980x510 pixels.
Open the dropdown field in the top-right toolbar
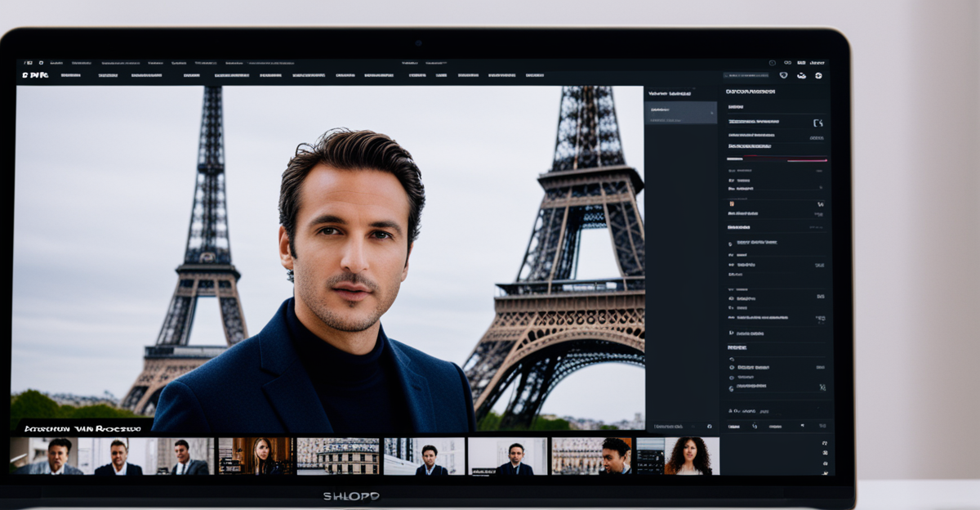(x=748, y=75)
